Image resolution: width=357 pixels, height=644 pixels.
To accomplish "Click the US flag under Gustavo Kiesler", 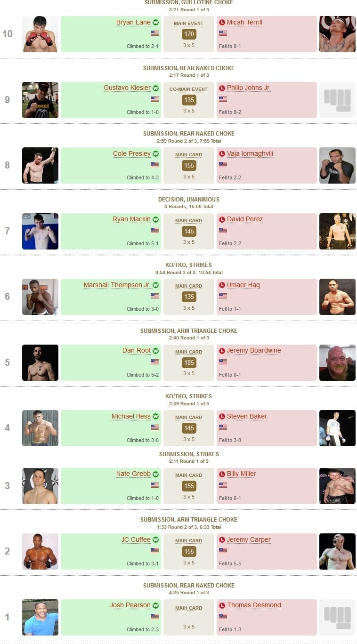I will coord(154,99).
